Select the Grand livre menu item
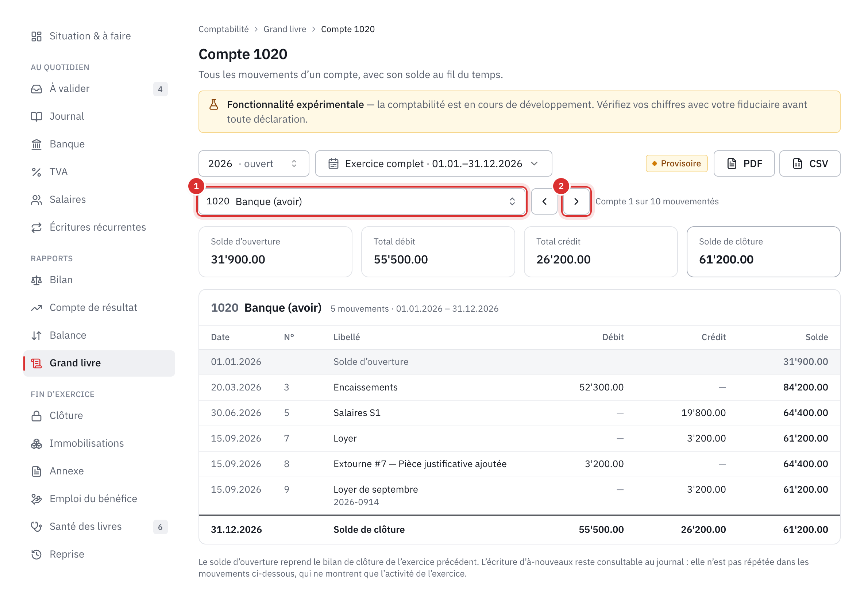Screen dimensions: 864x616 click(99, 363)
